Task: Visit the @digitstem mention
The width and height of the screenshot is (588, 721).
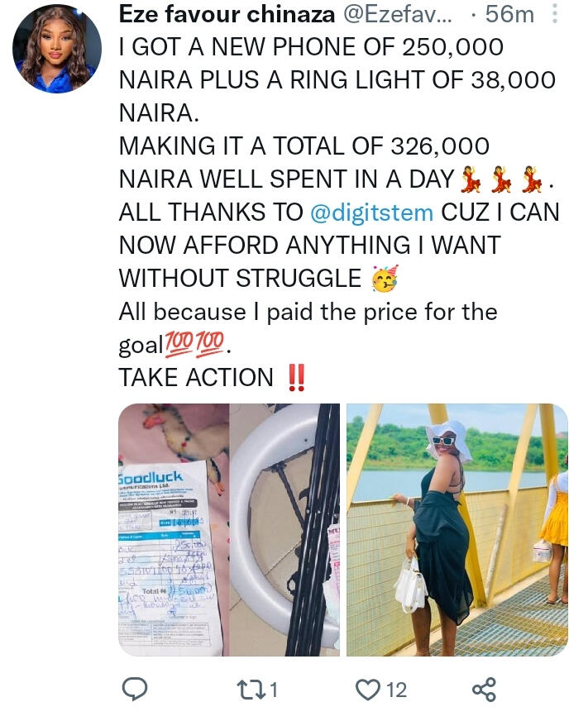Action: click(x=371, y=212)
